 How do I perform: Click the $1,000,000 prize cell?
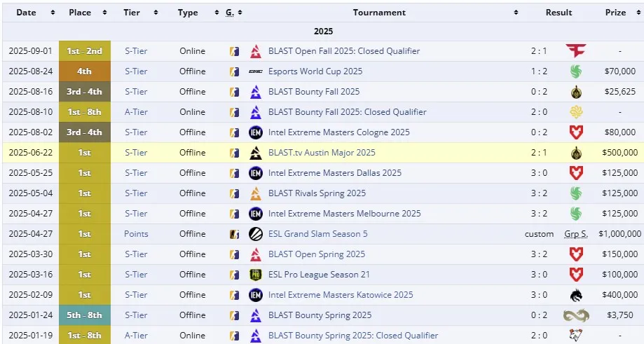click(x=619, y=234)
